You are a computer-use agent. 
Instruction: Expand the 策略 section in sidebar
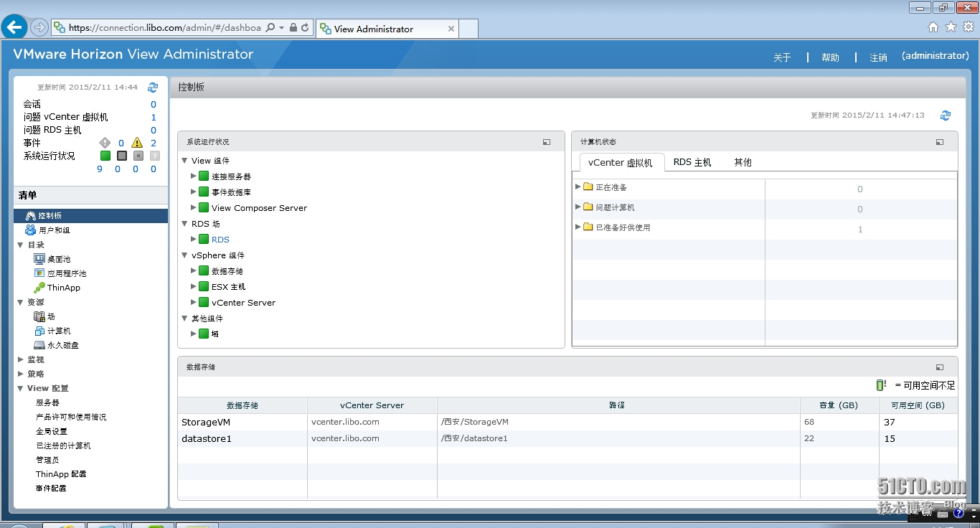20,374
